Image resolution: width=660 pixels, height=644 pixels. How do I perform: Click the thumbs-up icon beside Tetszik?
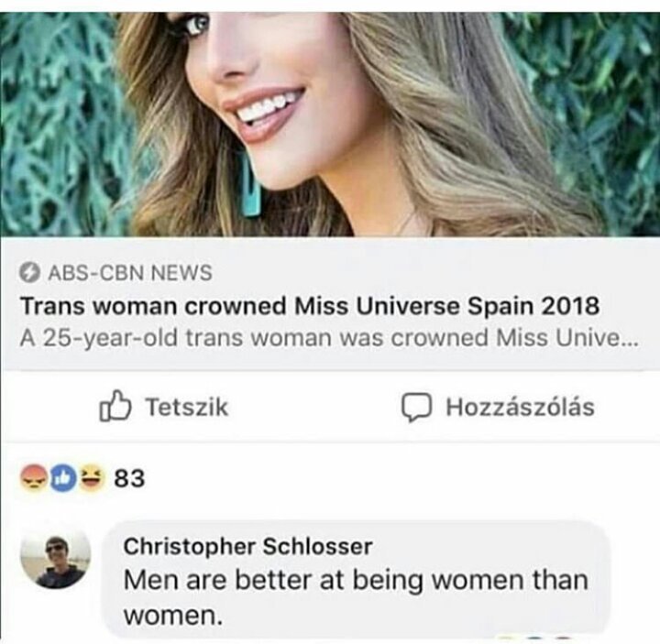pyautogui.click(x=115, y=407)
